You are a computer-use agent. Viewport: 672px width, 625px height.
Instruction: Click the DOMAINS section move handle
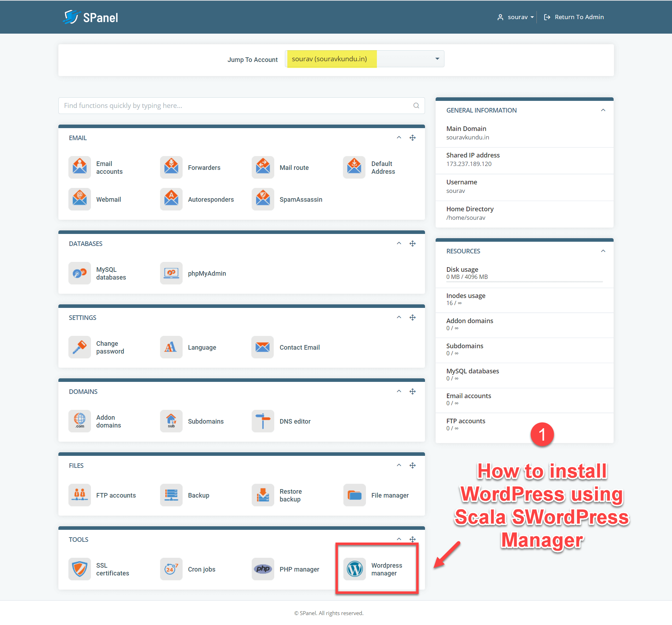[413, 391]
